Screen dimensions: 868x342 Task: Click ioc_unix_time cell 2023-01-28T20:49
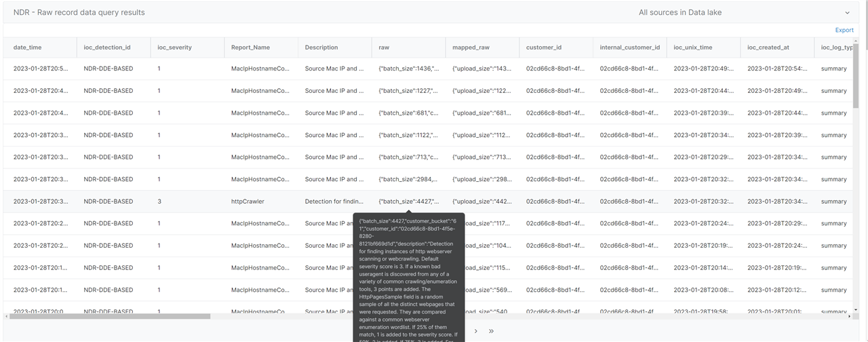pyautogui.click(x=703, y=69)
